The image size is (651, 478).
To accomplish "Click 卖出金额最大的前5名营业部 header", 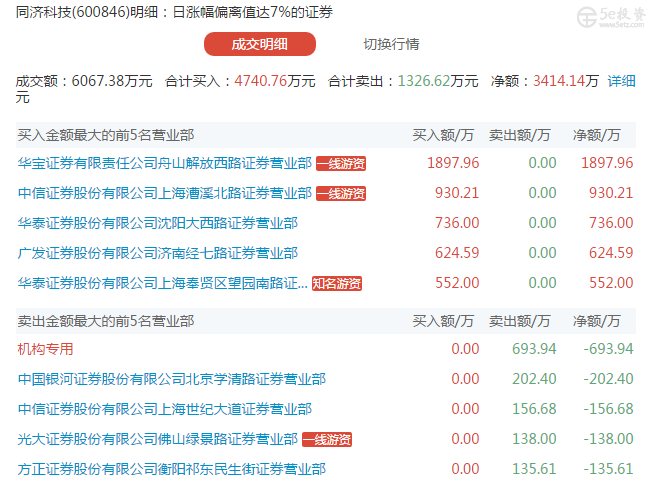I will tap(106, 321).
